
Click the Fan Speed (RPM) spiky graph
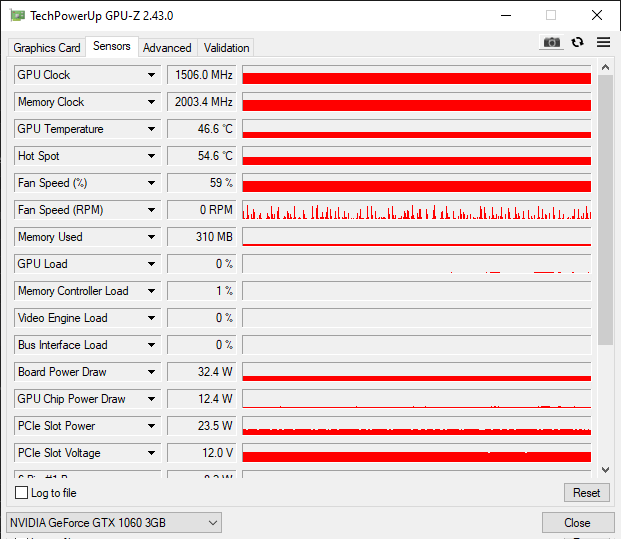point(417,210)
